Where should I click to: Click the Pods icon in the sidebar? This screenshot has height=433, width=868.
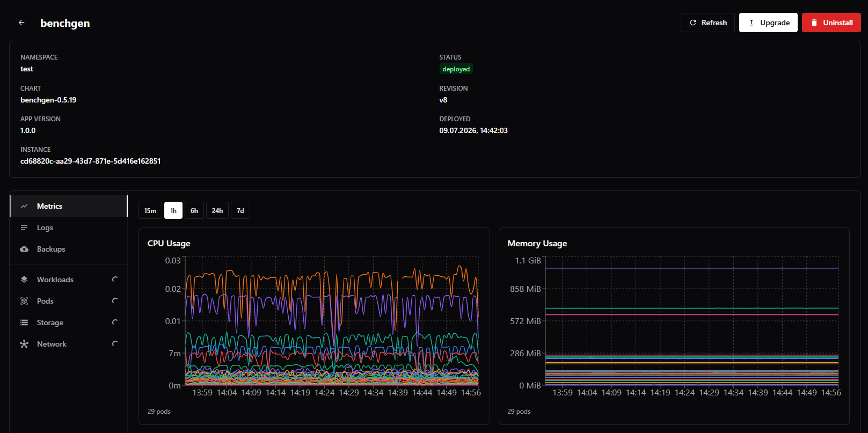coord(24,301)
